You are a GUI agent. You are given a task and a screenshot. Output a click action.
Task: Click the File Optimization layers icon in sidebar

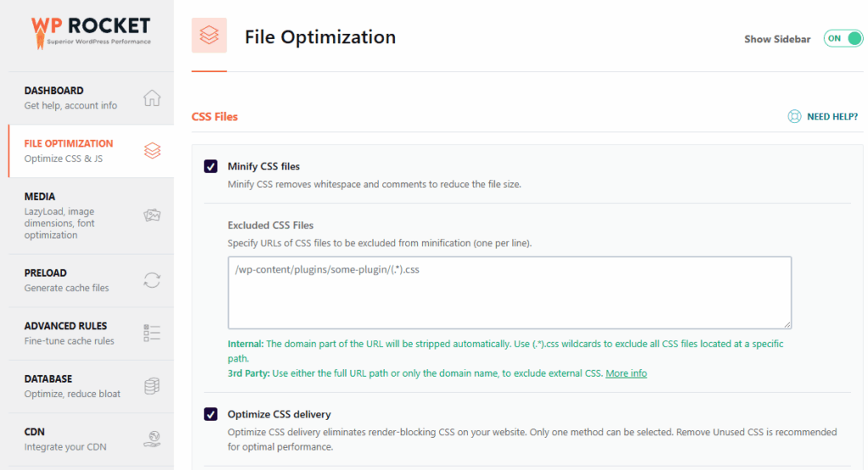pyautogui.click(x=152, y=151)
